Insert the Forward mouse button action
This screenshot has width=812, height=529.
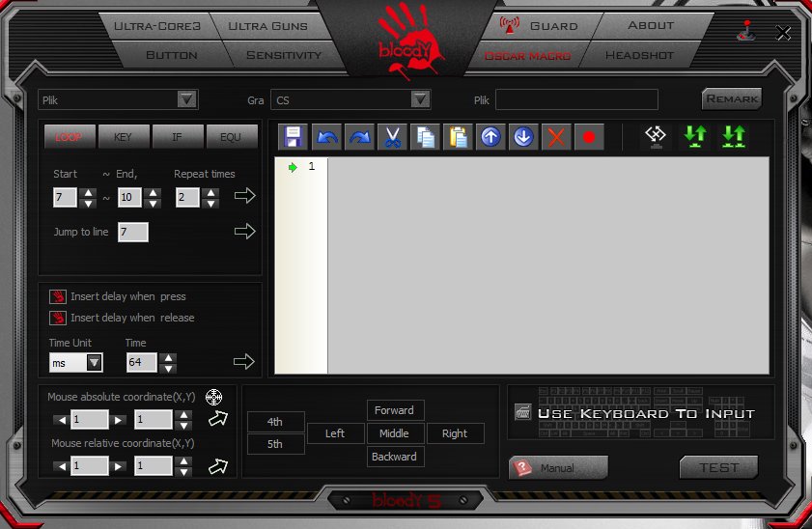395,410
